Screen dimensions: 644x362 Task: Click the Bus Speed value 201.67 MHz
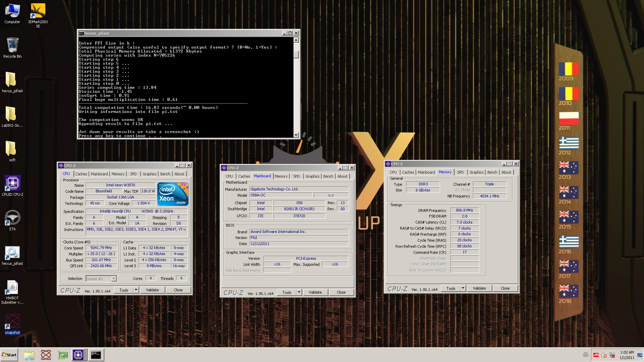101,260
